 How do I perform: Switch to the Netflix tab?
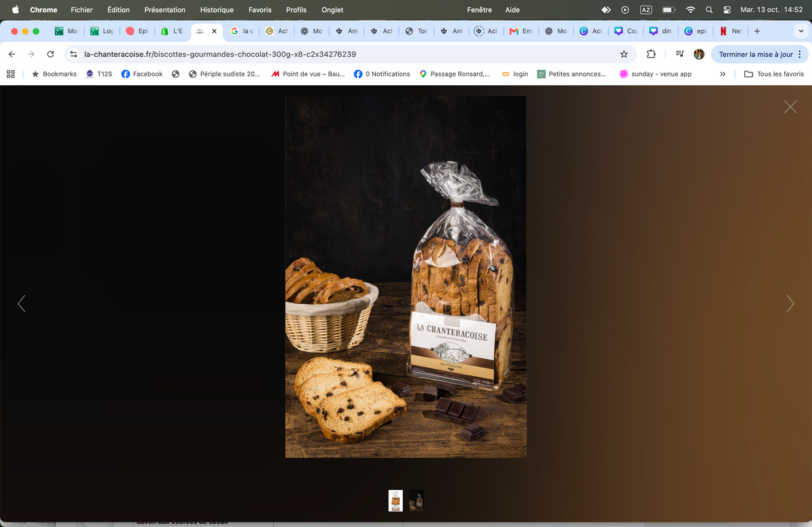[x=731, y=31]
